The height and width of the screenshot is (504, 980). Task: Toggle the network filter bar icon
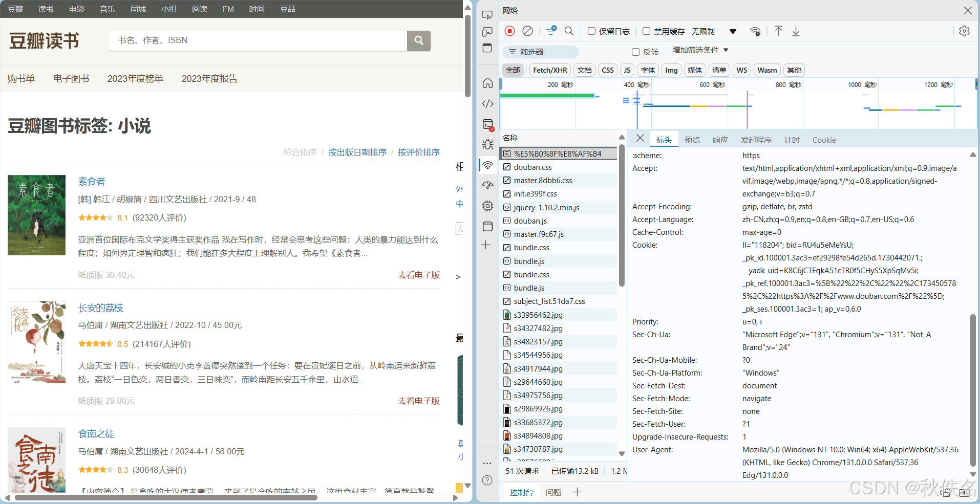coord(551,31)
